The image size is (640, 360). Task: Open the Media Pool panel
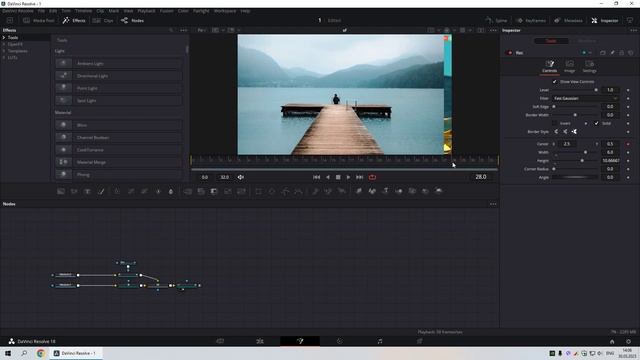(x=39, y=20)
